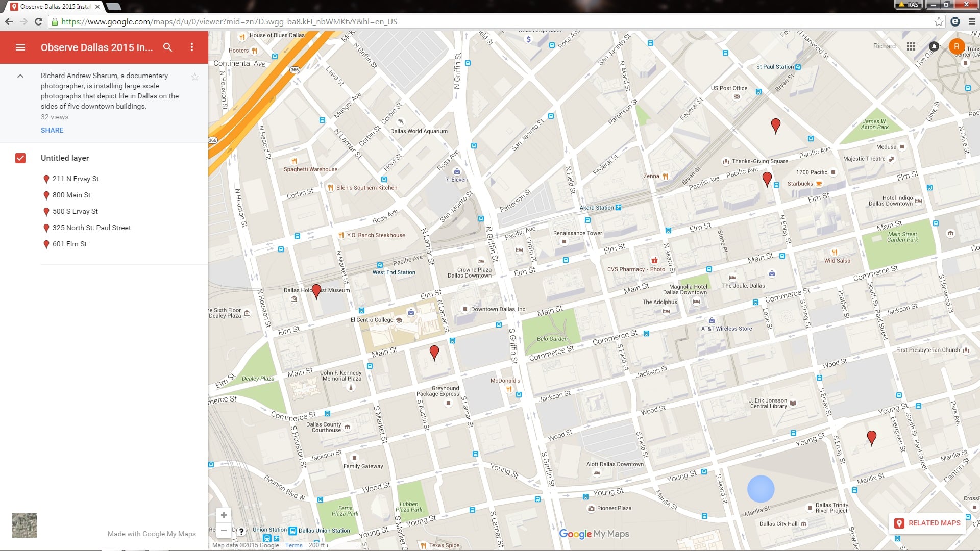
Task: Click the help question mark near zoom controls
Action: (241, 531)
